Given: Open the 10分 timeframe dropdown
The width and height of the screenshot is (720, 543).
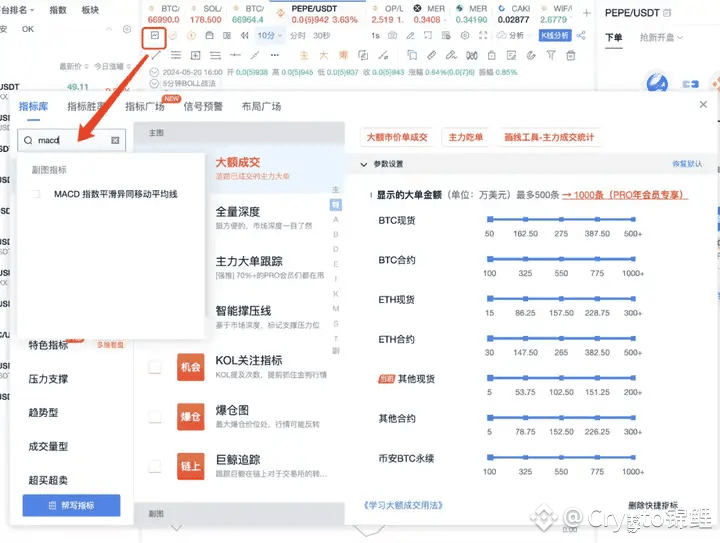Looking at the screenshot, I should (x=269, y=35).
